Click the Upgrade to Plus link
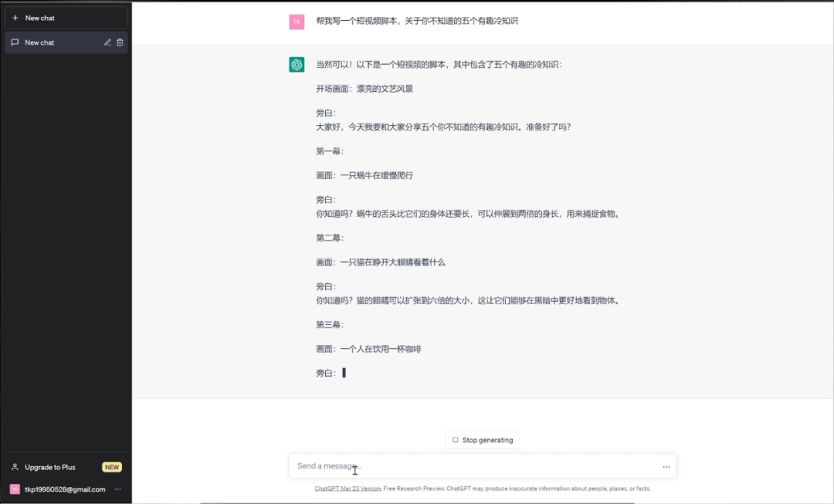 50,467
